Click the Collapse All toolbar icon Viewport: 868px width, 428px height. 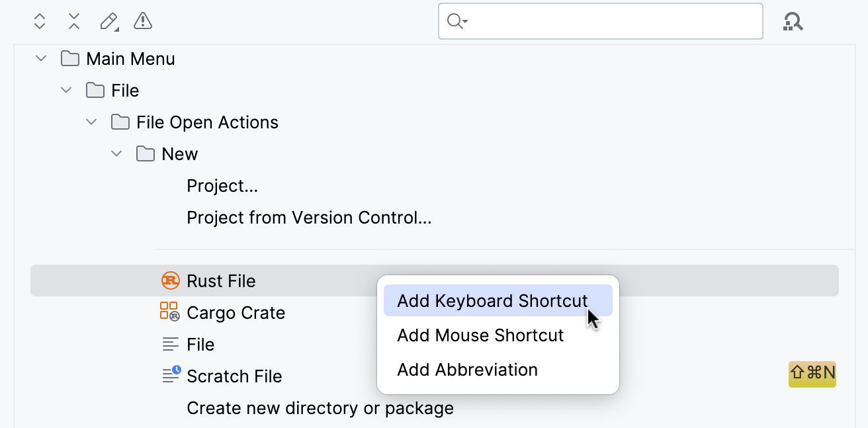pos(73,21)
